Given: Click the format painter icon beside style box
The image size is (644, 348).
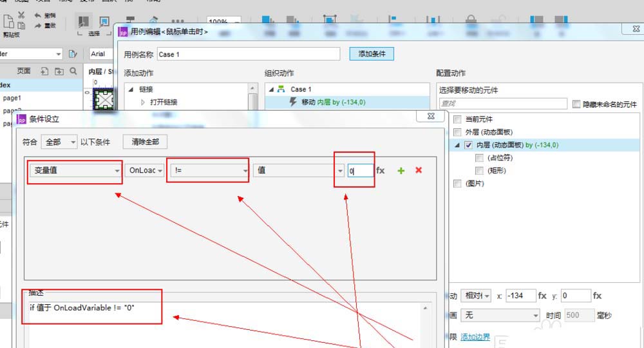Looking at the screenshot, I should click(x=73, y=54).
